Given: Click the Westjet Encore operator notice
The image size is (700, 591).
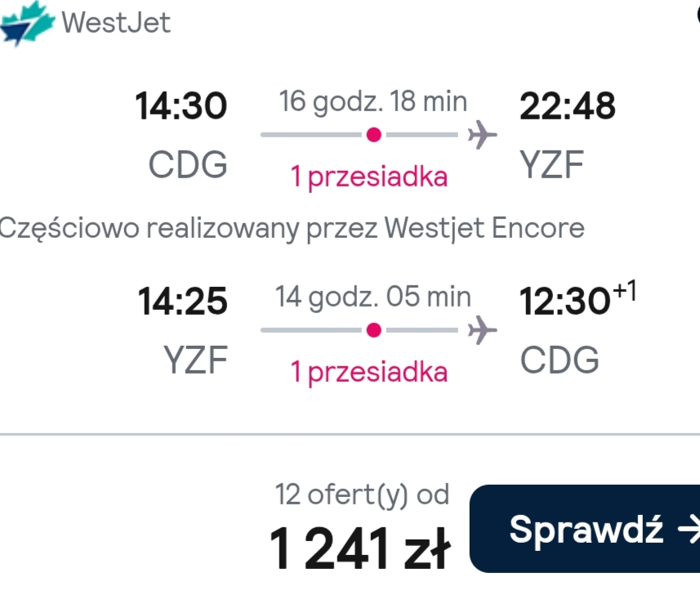Looking at the screenshot, I should pos(292,229).
